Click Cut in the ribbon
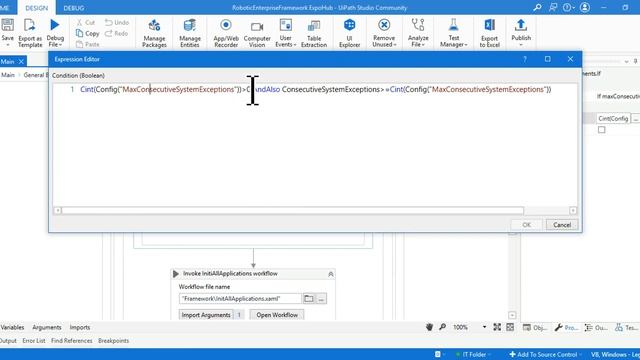 (x=86, y=22)
